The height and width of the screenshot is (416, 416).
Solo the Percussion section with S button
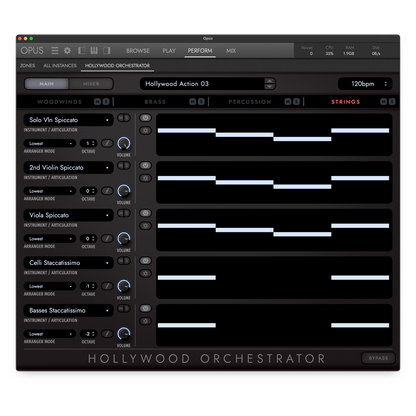point(296,102)
